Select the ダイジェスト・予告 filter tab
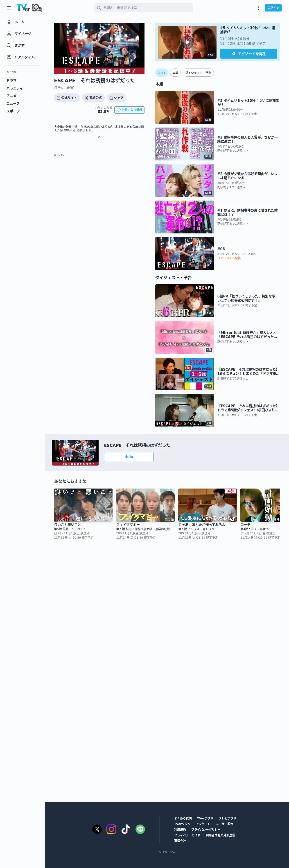The width and height of the screenshot is (289, 868). coord(198,73)
